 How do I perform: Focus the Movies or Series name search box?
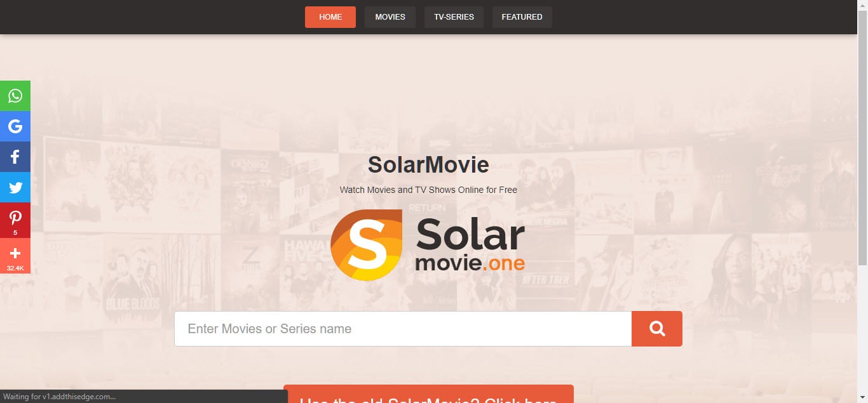point(403,329)
